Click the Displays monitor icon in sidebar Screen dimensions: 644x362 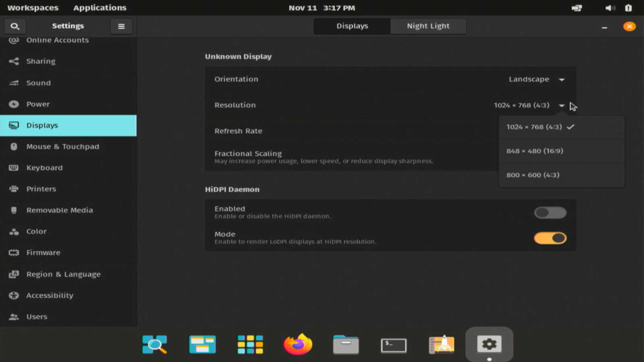14,125
